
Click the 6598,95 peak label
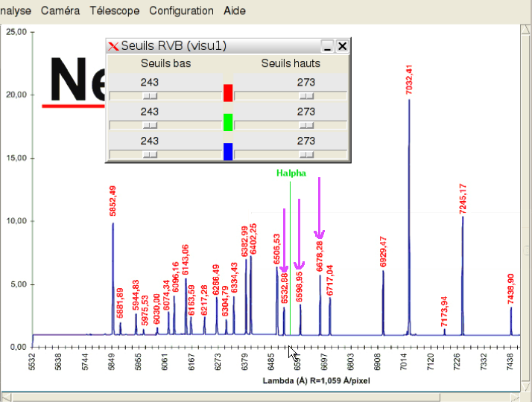(300, 287)
